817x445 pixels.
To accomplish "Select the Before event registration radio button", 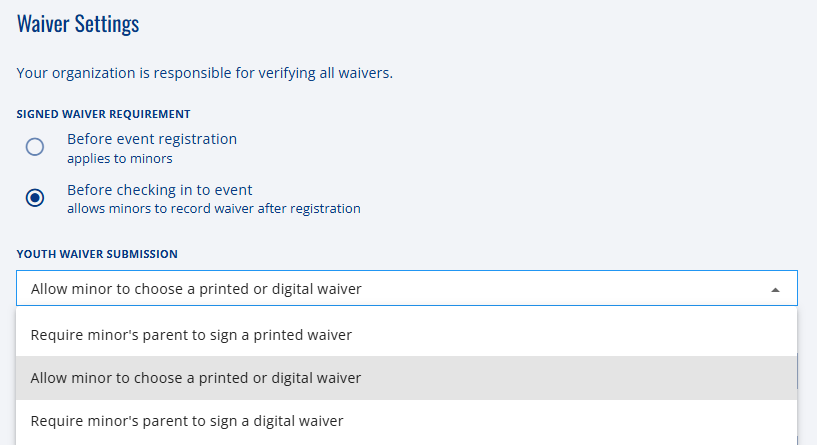I will 35,147.
